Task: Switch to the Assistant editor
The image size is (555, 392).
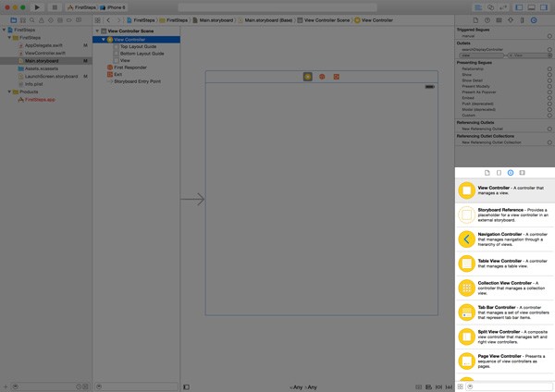Action: point(490,7)
